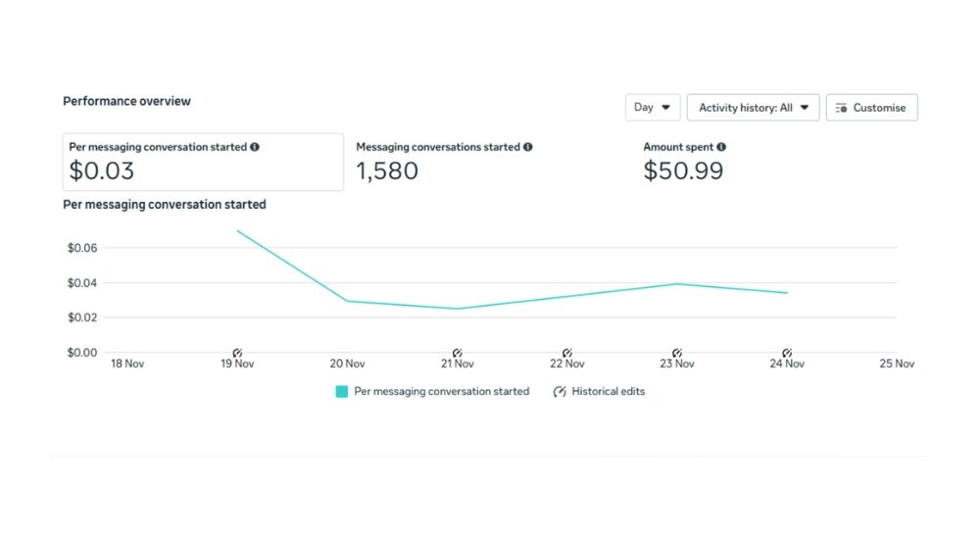Image resolution: width=980 pixels, height=539 pixels.
Task: Open the Day granularity dropdown
Action: [652, 108]
